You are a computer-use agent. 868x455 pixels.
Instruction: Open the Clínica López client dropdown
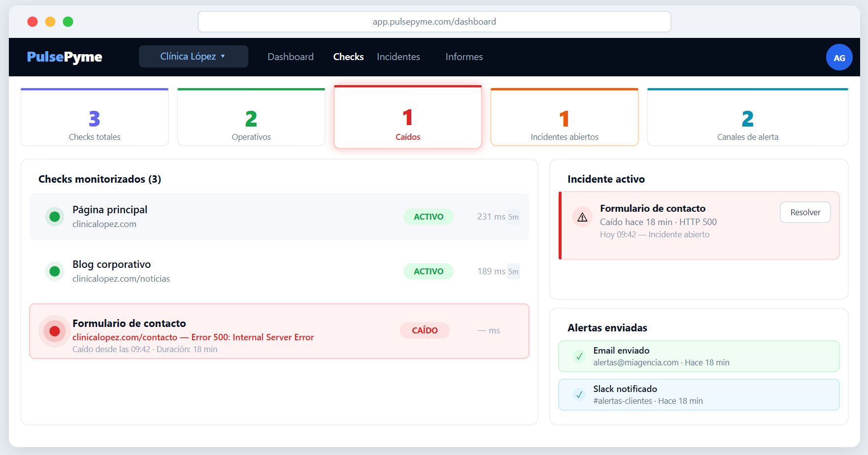pos(194,57)
